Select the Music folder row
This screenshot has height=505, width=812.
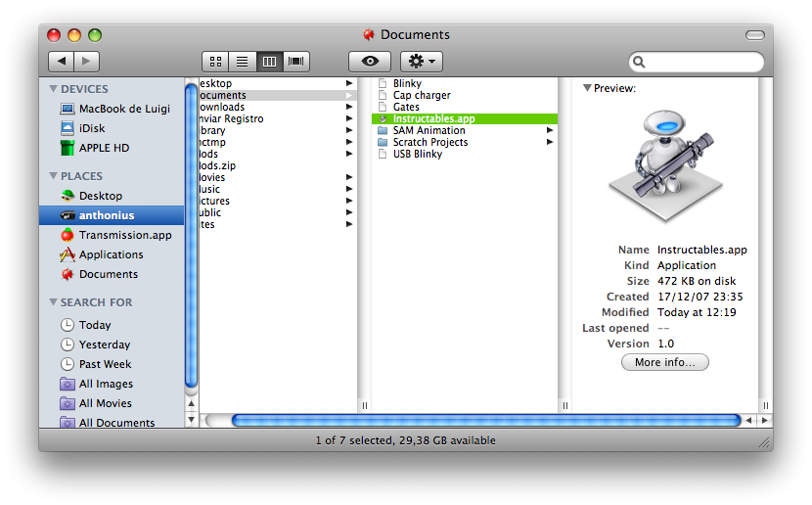coord(278,189)
